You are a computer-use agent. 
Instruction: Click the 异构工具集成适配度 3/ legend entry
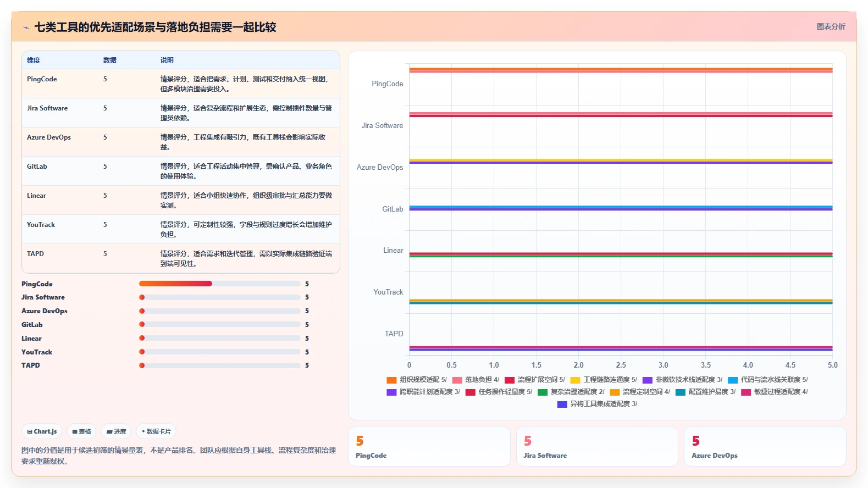597,404
